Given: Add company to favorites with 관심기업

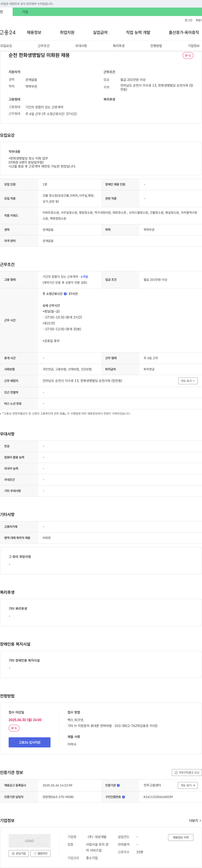Looking at the screenshot, I should (x=19, y=853).
